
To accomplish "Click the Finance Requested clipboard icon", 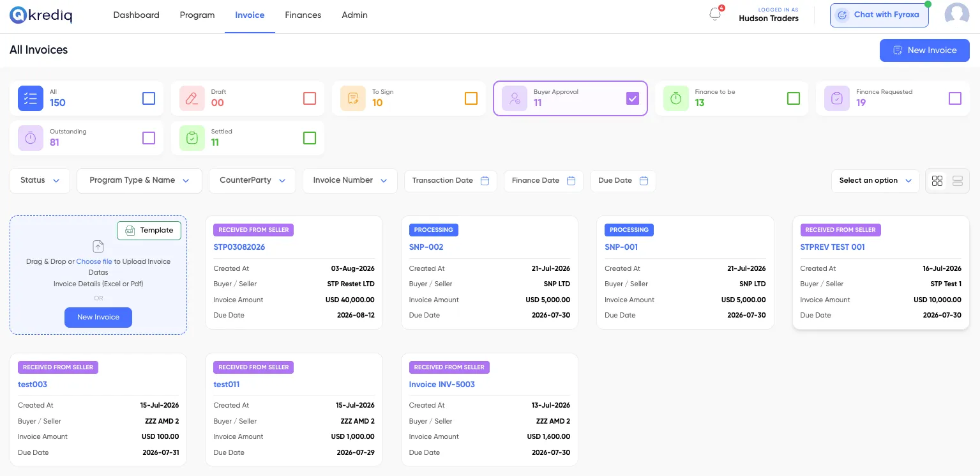I will point(837,98).
